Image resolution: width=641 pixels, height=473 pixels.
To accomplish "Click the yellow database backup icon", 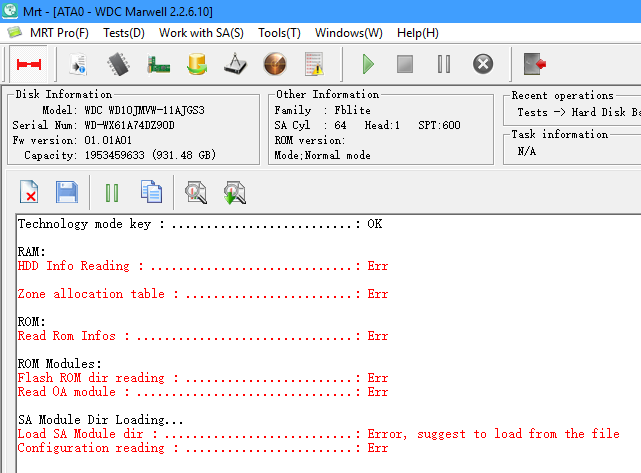I will tap(197, 64).
